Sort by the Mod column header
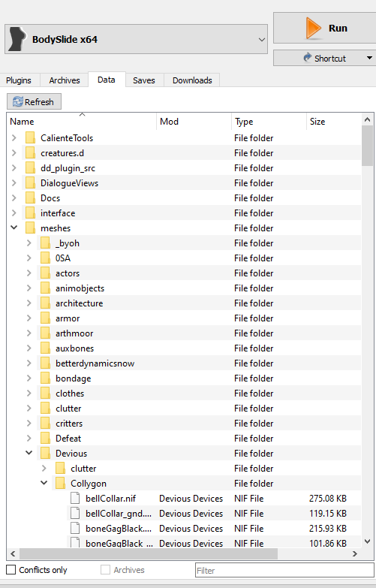 [x=194, y=122]
